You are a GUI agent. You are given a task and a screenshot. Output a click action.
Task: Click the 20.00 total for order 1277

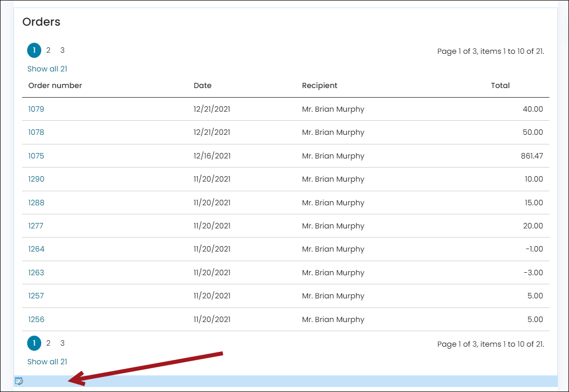click(x=533, y=226)
